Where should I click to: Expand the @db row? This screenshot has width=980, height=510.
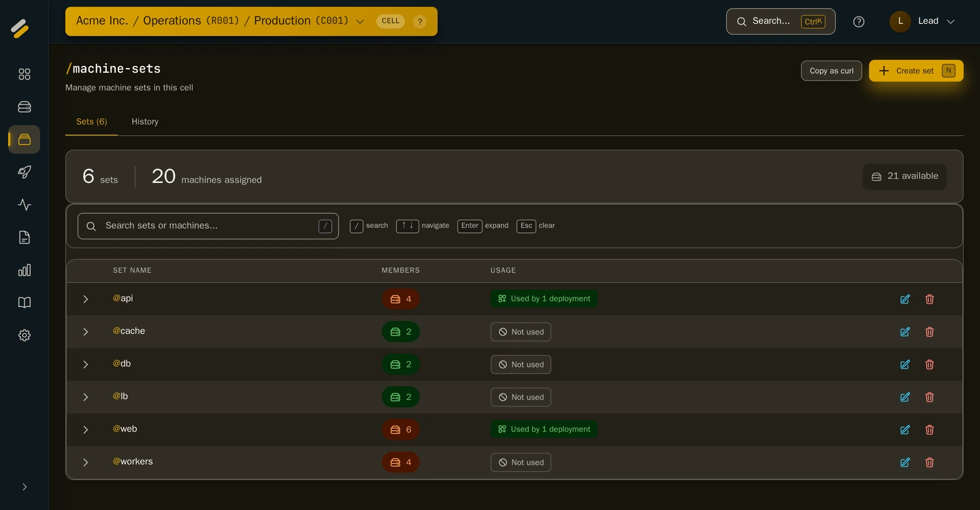coord(86,364)
